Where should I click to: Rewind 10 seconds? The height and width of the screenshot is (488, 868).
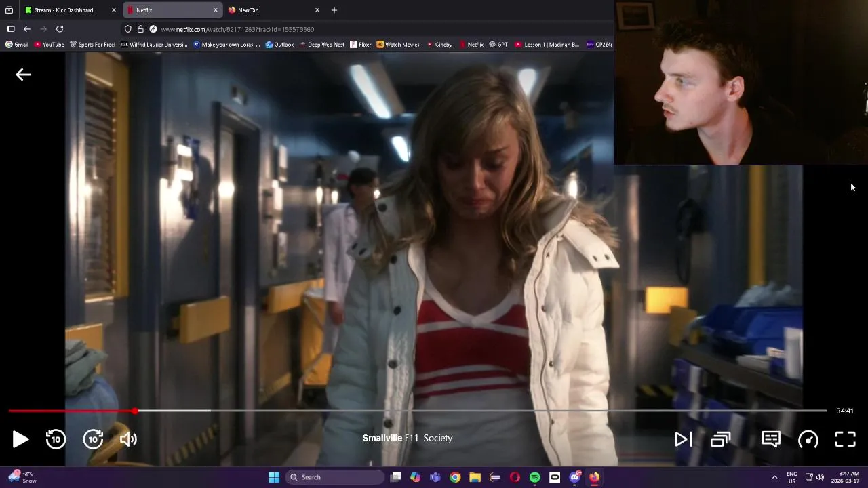pos(56,439)
